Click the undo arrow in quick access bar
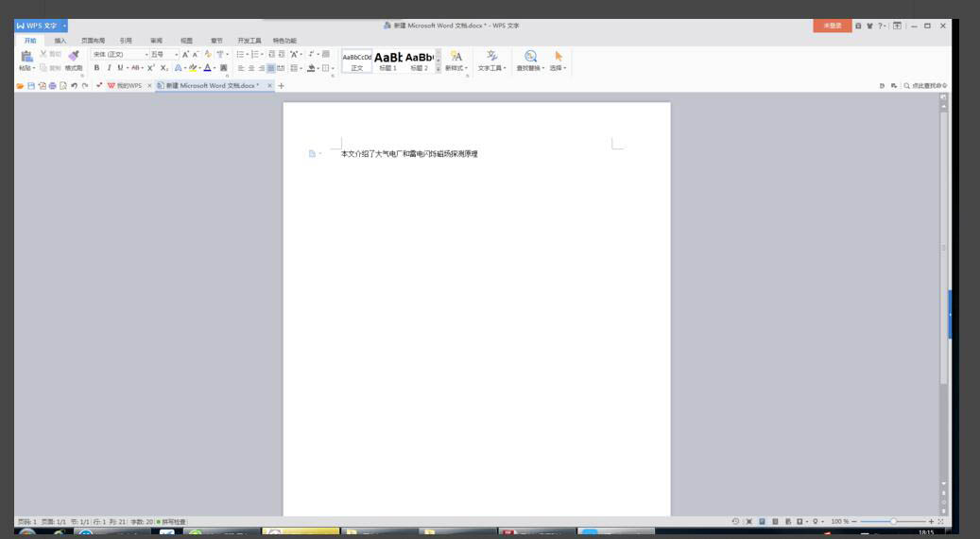Image resolution: width=980 pixels, height=539 pixels. point(75,86)
